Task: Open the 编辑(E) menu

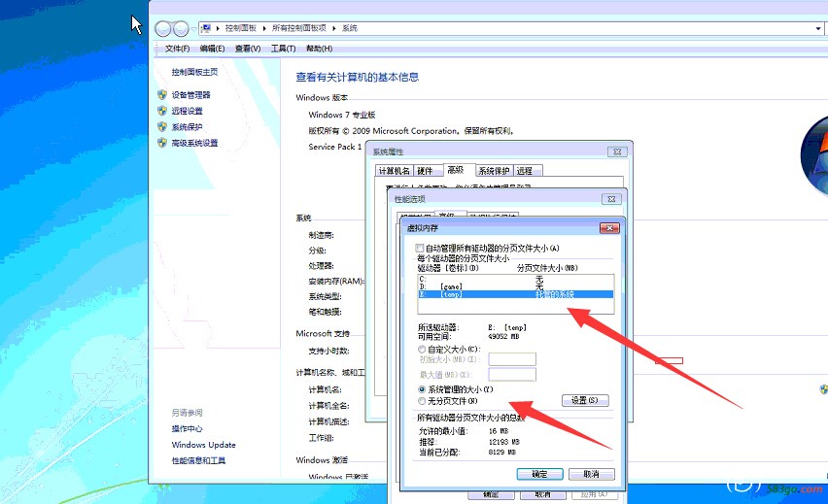Action: 212,49
